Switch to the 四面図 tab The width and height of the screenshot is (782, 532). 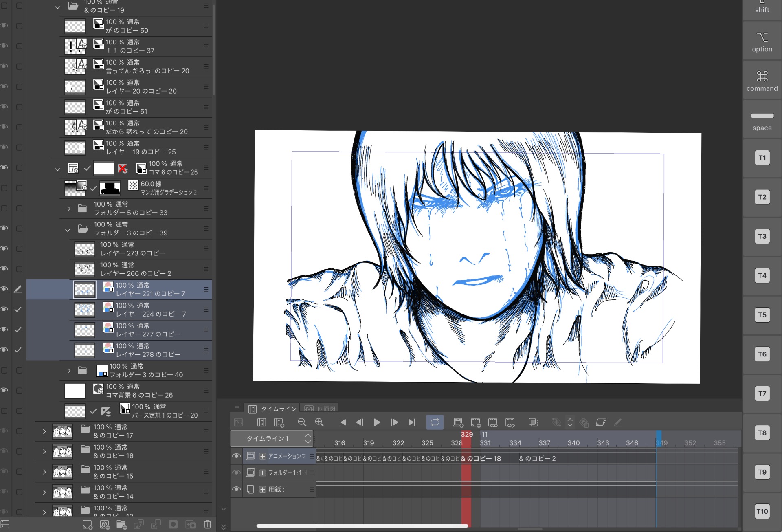click(x=321, y=409)
